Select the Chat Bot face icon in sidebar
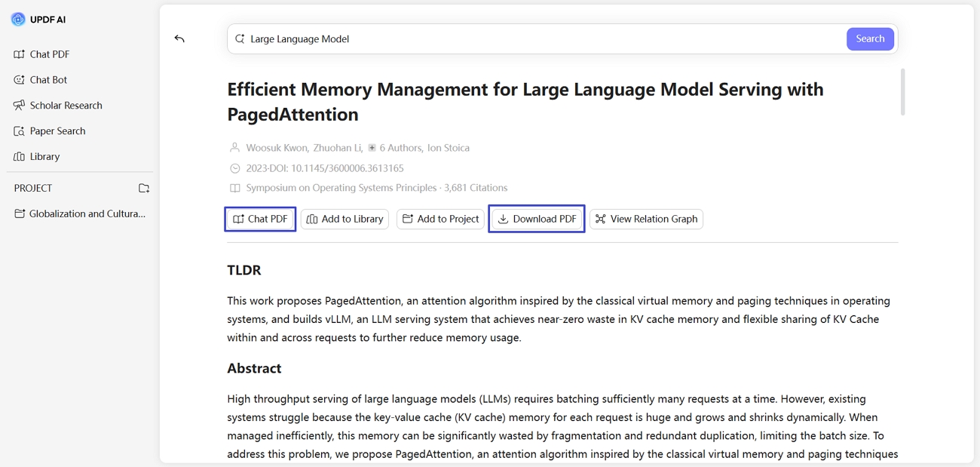980x467 pixels. pos(18,79)
